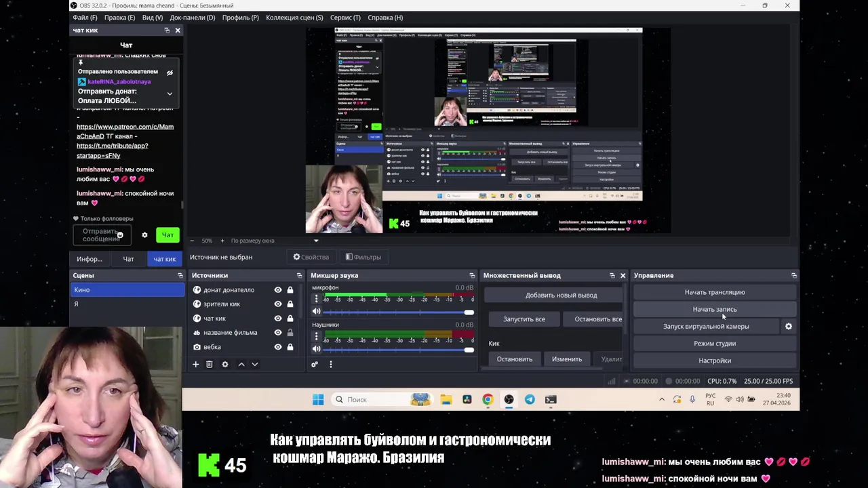Image resolution: width=868 pixels, height=488 pixels.
Task: Toggle visibility of вебка source
Action: [277, 347]
